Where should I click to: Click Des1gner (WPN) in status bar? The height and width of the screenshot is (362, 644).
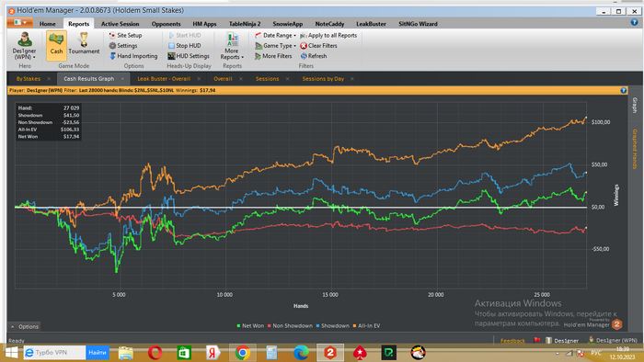pyautogui.click(x=613, y=340)
